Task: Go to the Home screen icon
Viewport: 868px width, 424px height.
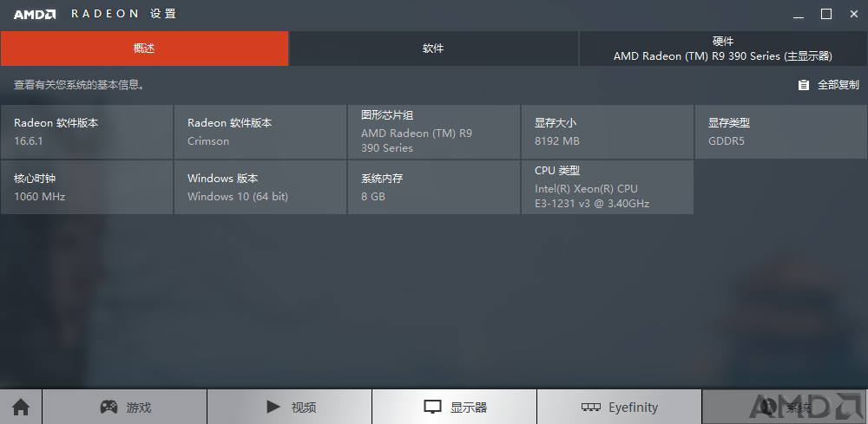Action: pos(21,408)
